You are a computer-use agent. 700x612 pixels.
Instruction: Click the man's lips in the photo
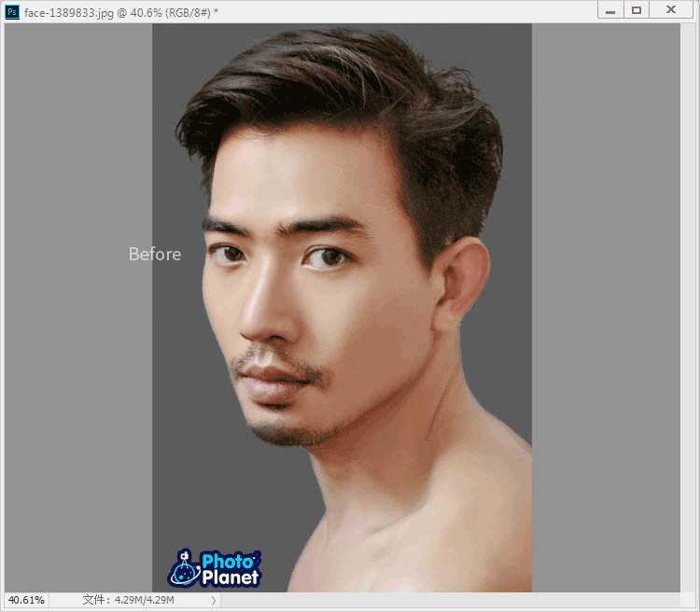tap(269, 382)
